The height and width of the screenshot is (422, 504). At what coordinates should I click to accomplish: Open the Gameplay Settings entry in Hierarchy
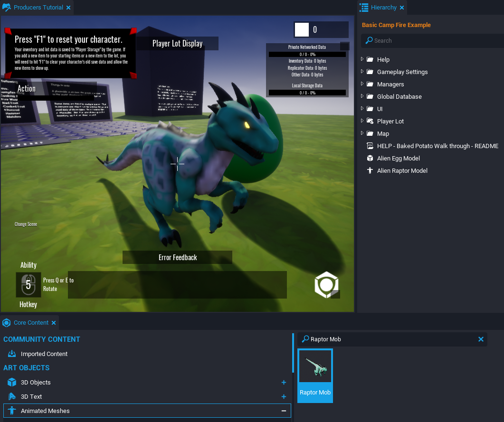coord(403,72)
